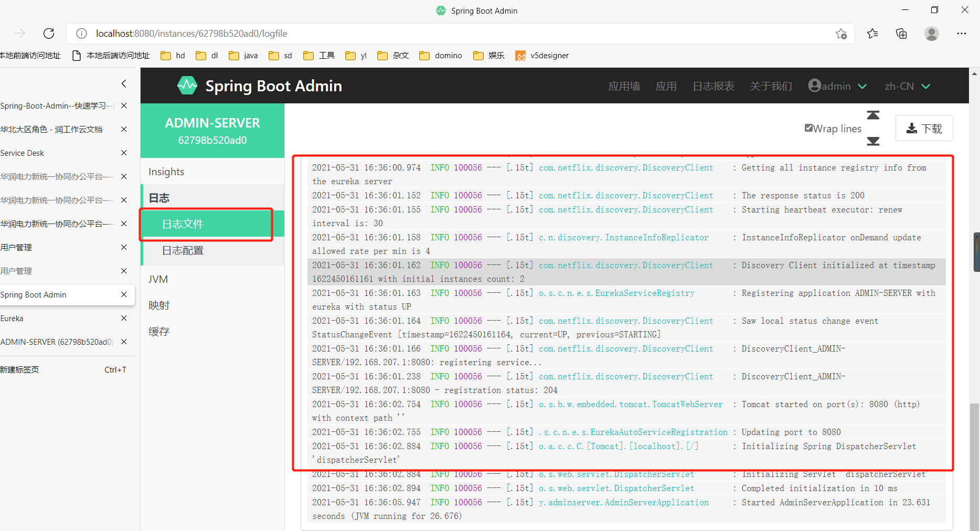
Task: Open the admin account dropdown
Action: pyautogui.click(x=837, y=86)
